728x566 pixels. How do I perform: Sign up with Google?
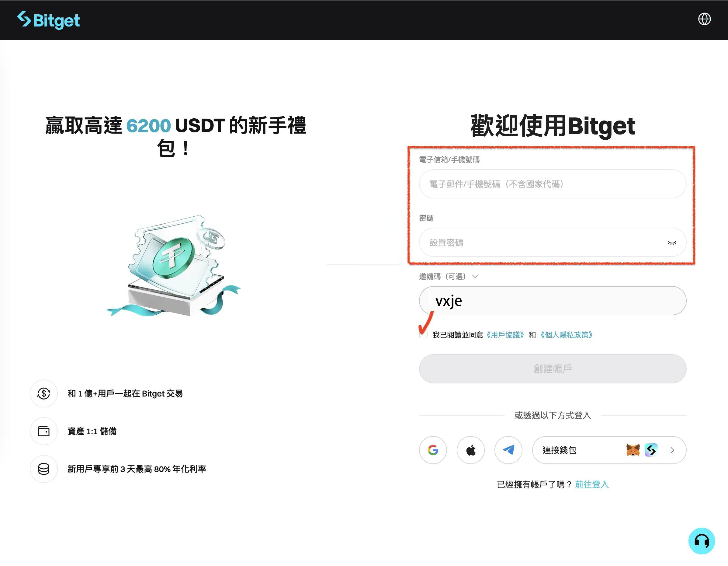(433, 450)
